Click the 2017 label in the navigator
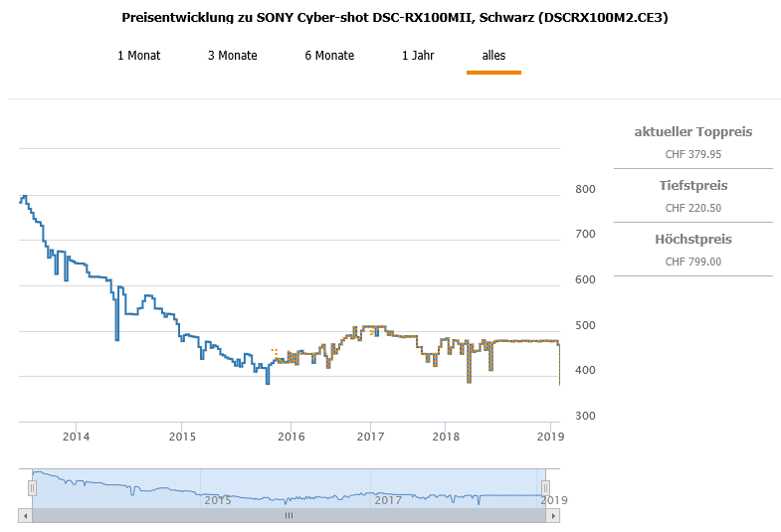The image size is (781, 532). (x=387, y=500)
